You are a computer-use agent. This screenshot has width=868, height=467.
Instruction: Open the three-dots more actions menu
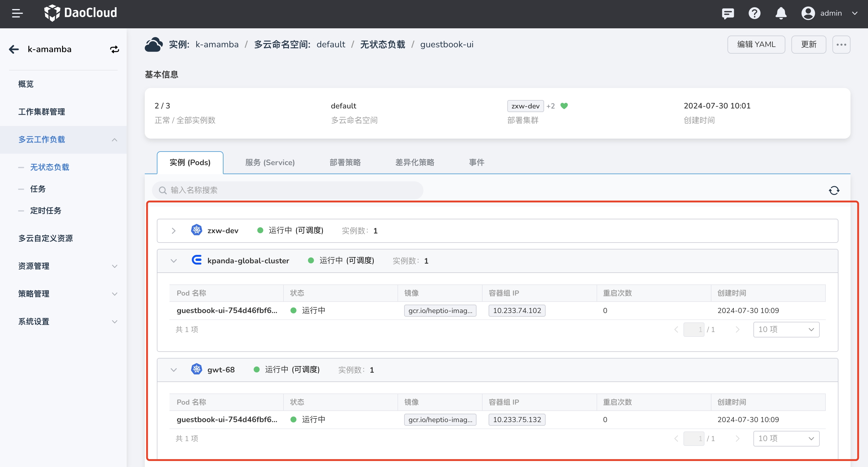click(x=841, y=45)
